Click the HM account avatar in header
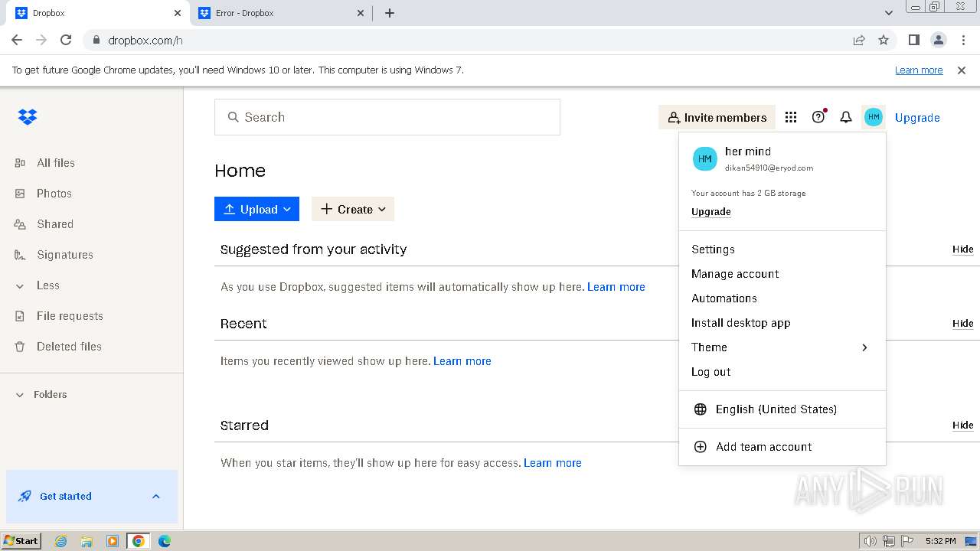980x551 pixels. click(x=874, y=117)
